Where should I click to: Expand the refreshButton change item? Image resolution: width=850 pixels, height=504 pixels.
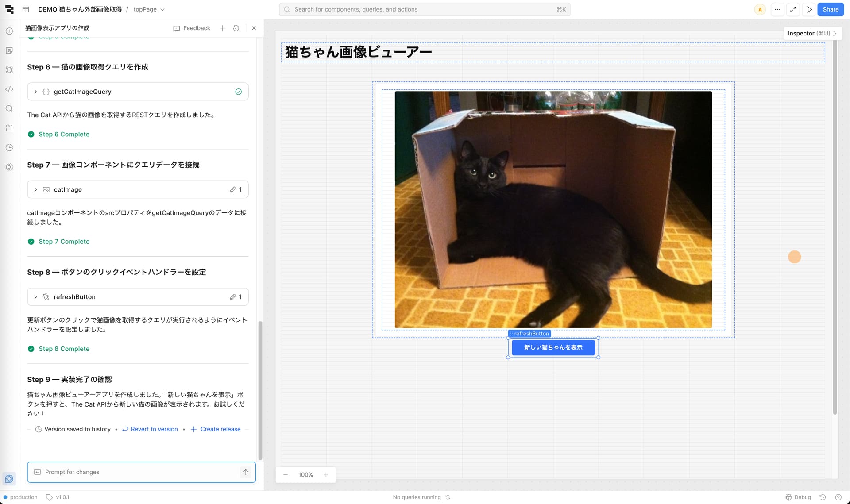click(x=36, y=297)
